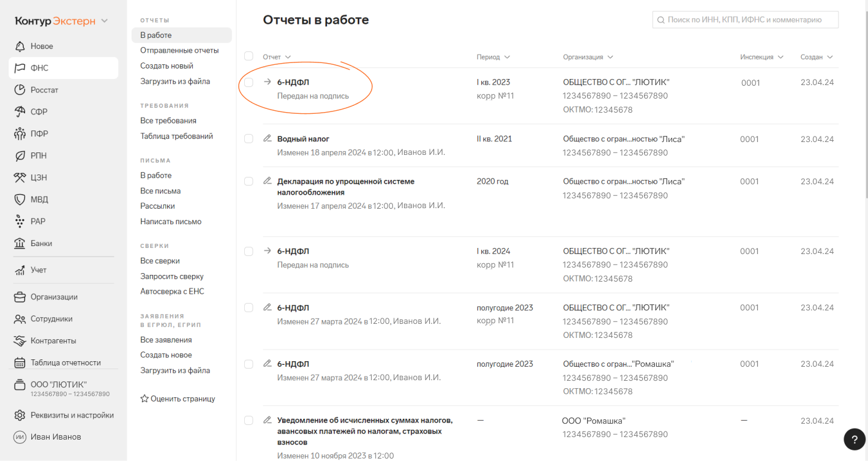Select В работе under Отчеты
Image resolution: width=868 pixels, height=461 pixels.
tap(182, 35)
